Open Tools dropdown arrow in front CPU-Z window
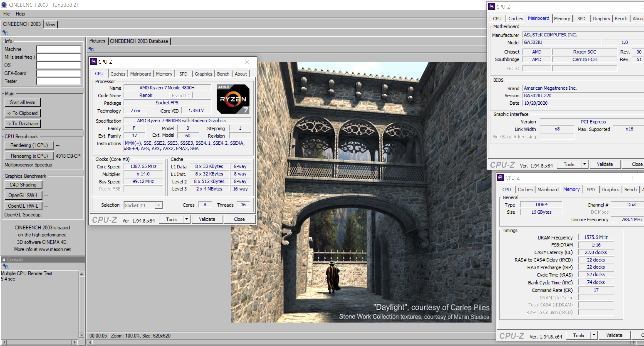Image resolution: width=644 pixels, height=346 pixels. point(187,219)
